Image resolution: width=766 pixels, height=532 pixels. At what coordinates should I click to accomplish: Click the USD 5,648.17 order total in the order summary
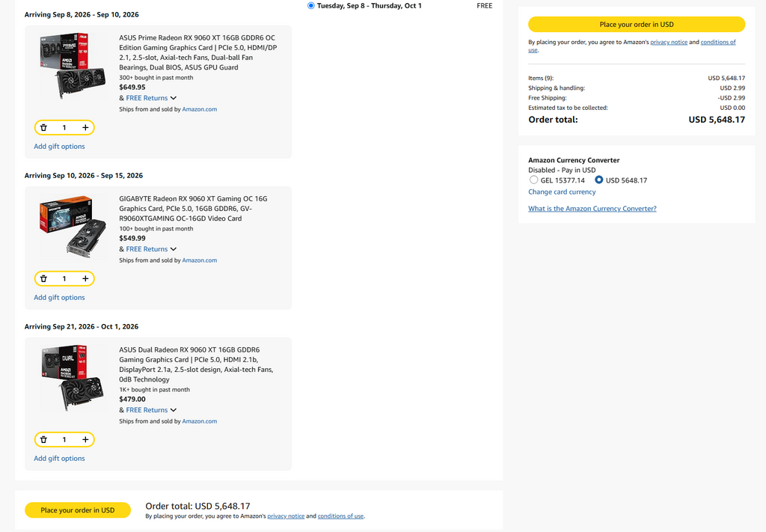(717, 120)
